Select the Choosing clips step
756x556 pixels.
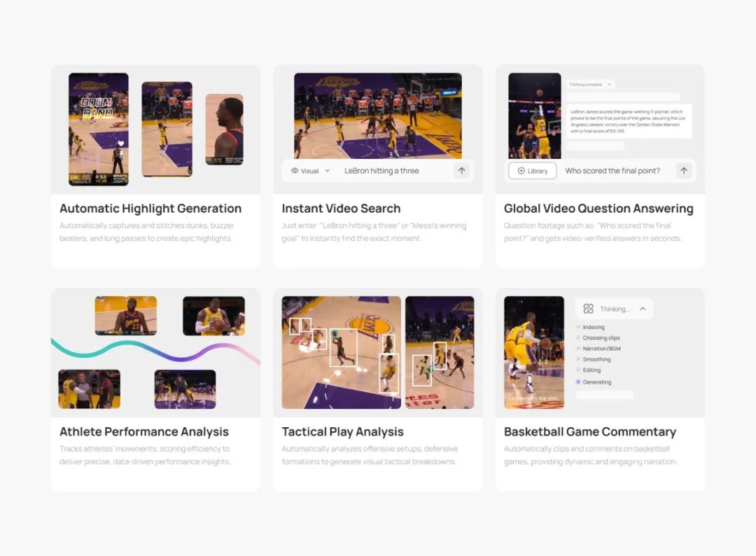598,338
